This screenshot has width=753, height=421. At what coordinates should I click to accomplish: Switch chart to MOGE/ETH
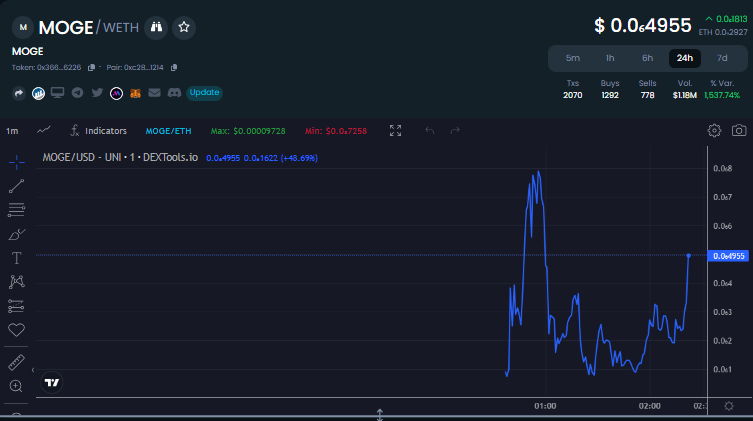tap(168, 131)
